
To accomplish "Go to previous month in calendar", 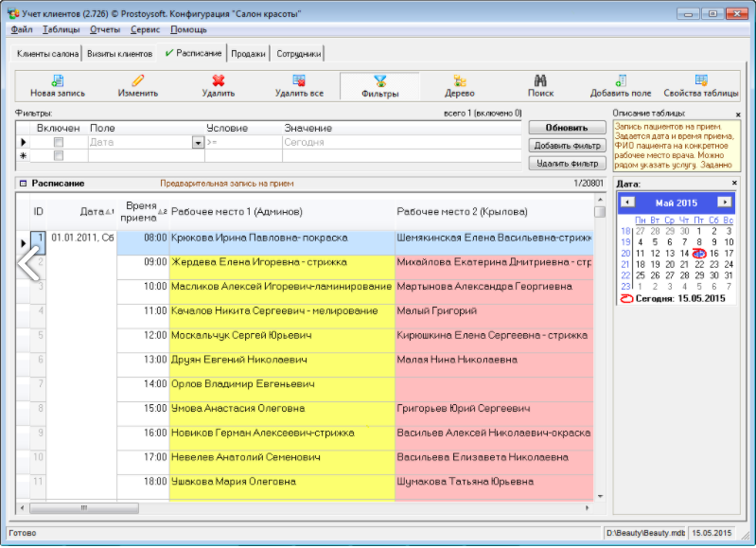I will pyautogui.click(x=627, y=203).
